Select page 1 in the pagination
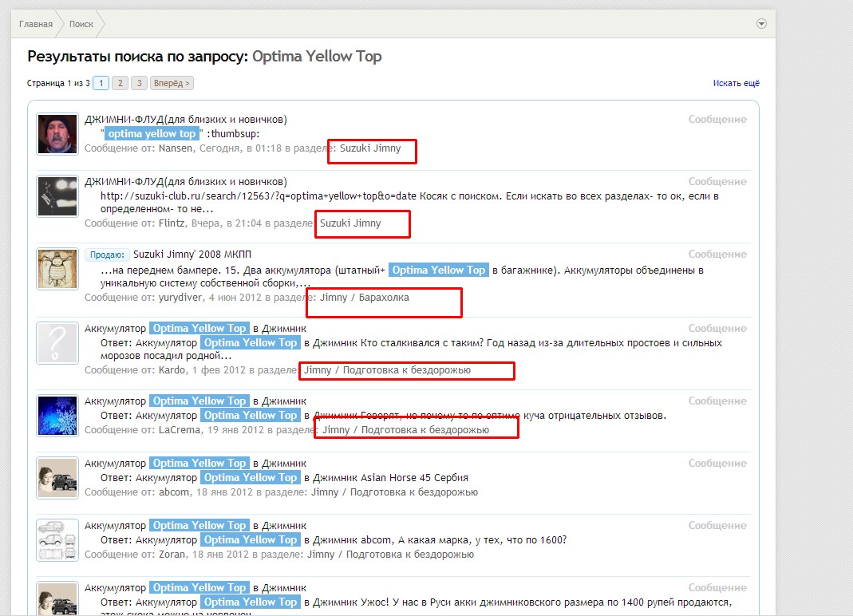The width and height of the screenshot is (853, 616). pyautogui.click(x=101, y=83)
